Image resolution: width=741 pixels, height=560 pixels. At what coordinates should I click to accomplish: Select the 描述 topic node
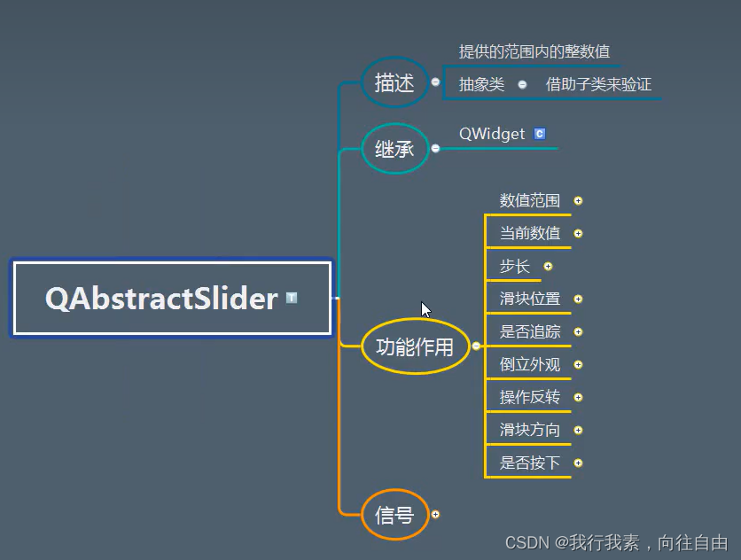(x=394, y=82)
